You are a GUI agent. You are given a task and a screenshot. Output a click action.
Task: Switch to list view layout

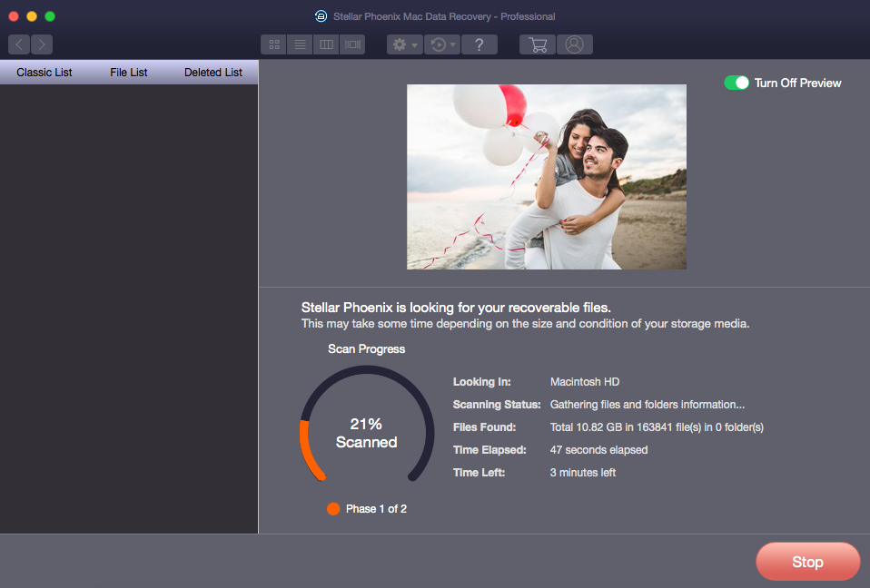tap(299, 44)
